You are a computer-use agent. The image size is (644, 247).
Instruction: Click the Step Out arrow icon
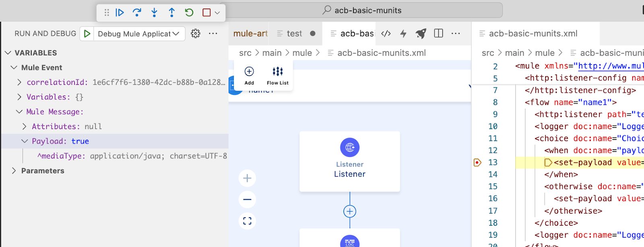click(x=172, y=12)
